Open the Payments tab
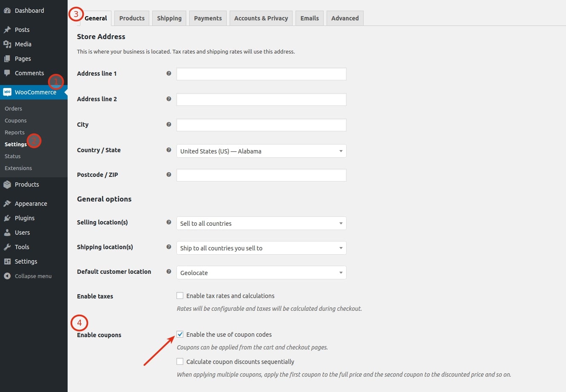Viewport: 566px width, 392px height. point(208,18)
